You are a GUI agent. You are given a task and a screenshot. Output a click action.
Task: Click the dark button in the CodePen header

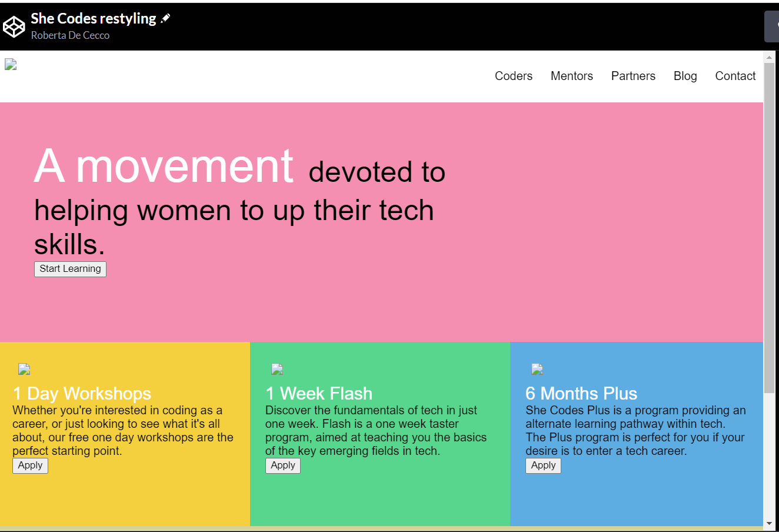[772, 26]
